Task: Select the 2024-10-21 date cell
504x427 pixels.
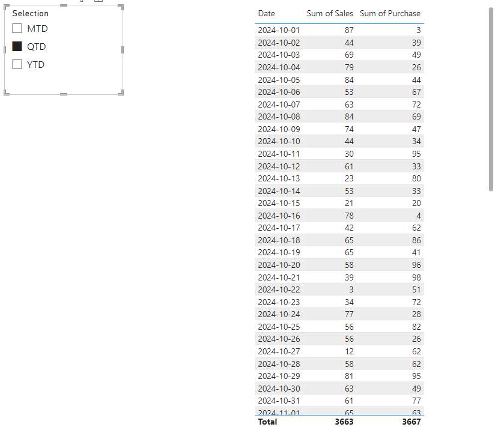Action: [x=279, y=277]
